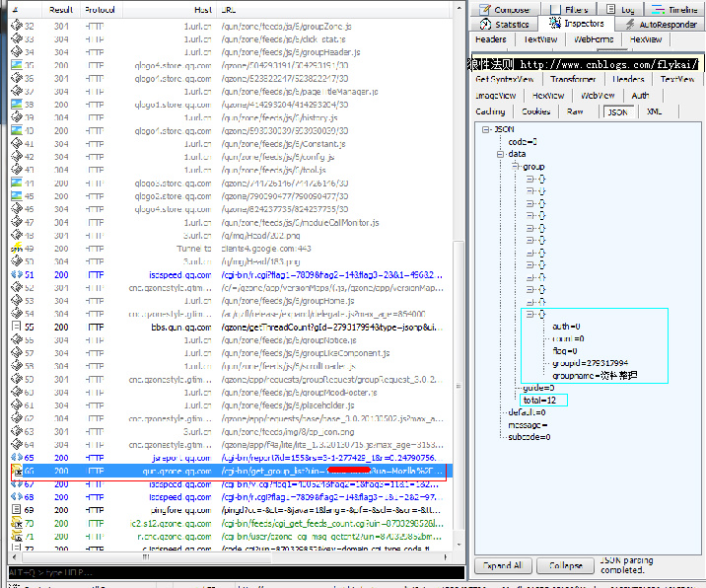This screenshot has width=706, height=588.
Task: Open the Filters tab
Action: tap(569, 10)
